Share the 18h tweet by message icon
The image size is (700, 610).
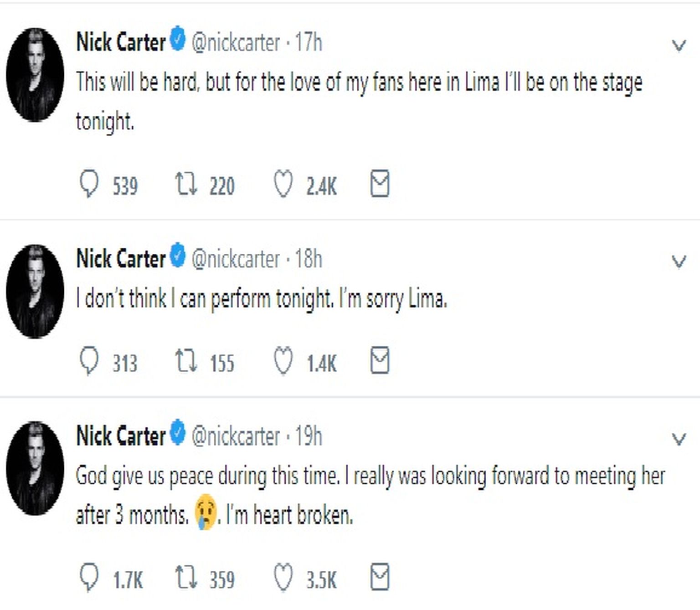coord(380,361)
